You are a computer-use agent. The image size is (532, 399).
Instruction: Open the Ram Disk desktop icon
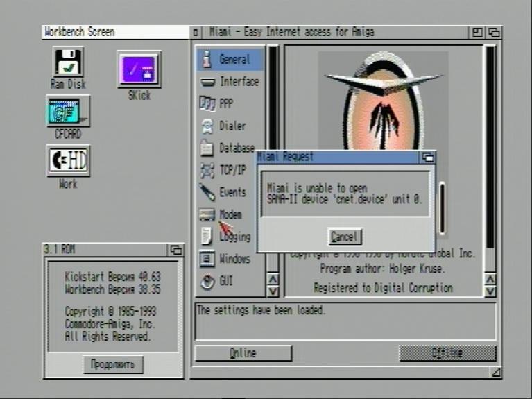pos(68,63)
